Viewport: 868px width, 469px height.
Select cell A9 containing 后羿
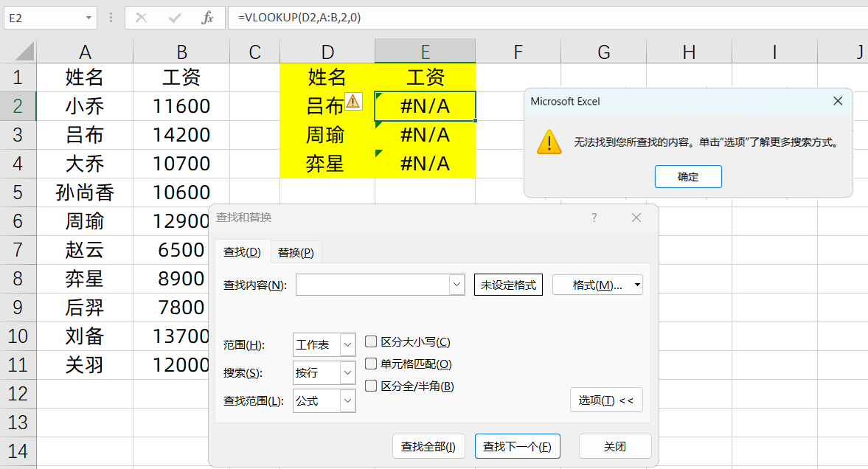pos(85,308)
